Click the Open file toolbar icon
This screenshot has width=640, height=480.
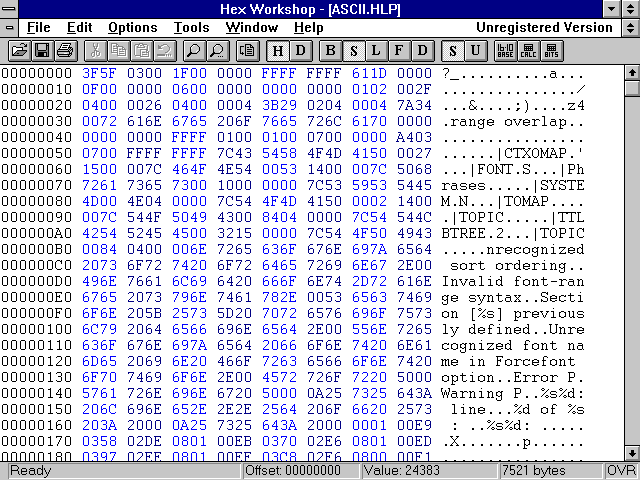click(x=19, y=50)
